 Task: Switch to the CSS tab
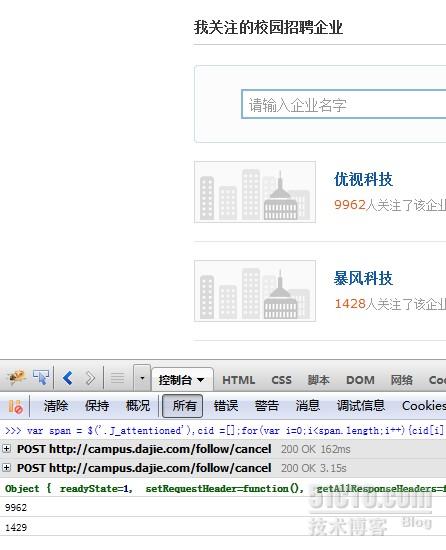[x=281, y=380]
